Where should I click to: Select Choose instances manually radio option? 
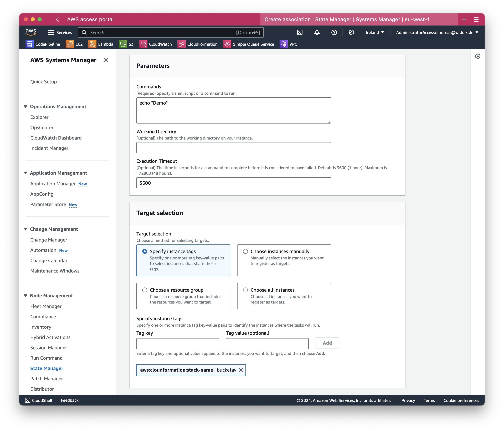pyautogui.click(x=245, y=251)
